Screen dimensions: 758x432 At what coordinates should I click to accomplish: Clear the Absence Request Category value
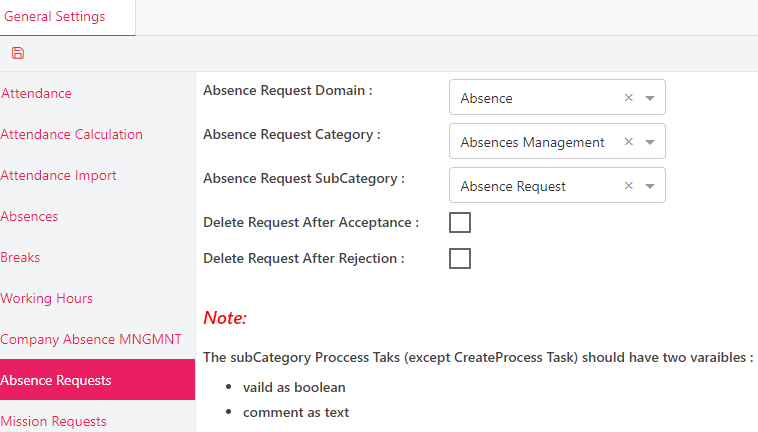pos(628,142)
